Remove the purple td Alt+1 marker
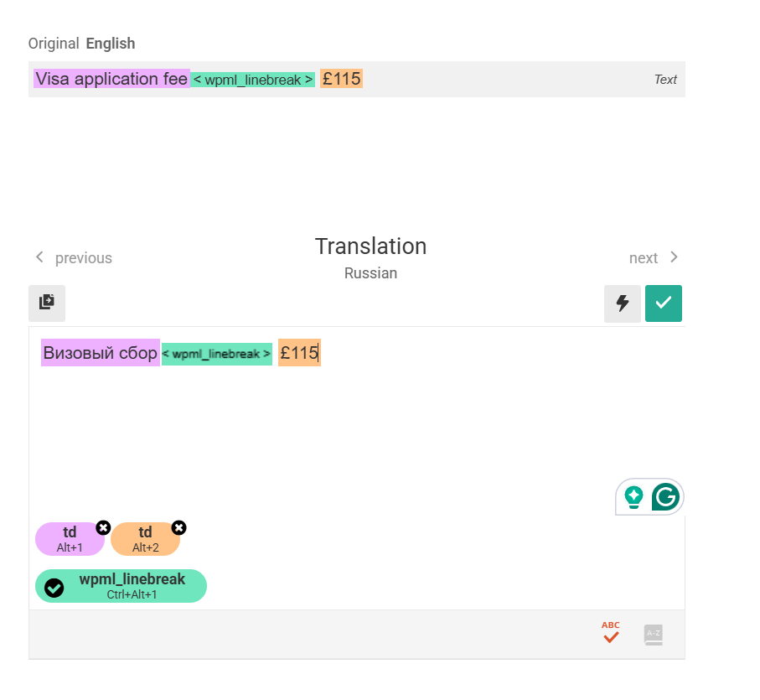The height and width of the screenshot is (700, 760). 103,527
